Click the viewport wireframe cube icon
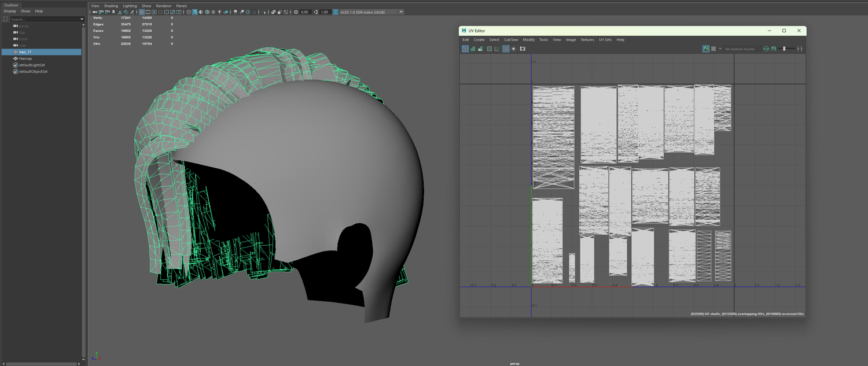 (x=189, y=12)
